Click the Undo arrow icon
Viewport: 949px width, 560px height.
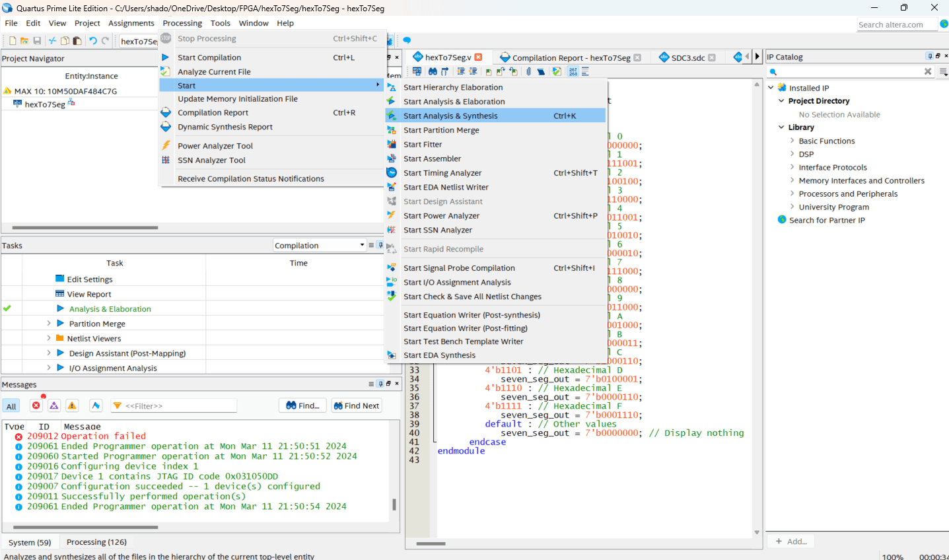(x=93, y=41)
